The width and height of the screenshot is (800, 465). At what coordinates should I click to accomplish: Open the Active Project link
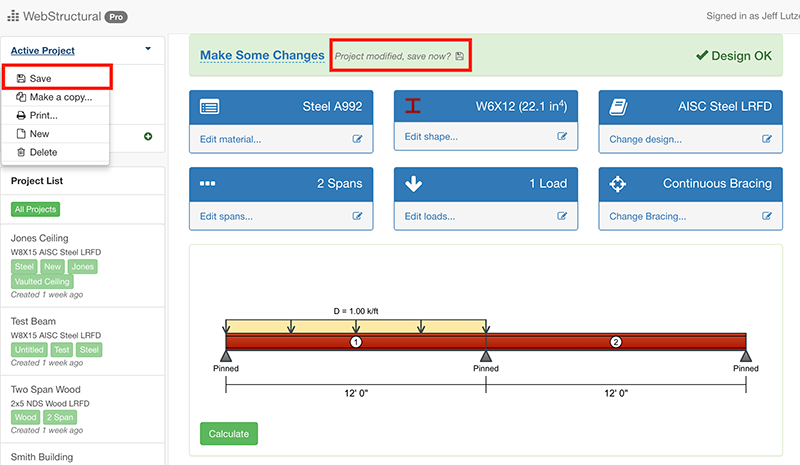[x=43, y=51]
